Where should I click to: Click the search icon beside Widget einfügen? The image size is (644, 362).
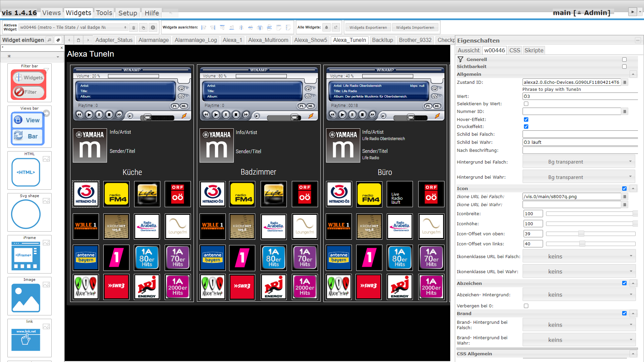click(49, 40)
